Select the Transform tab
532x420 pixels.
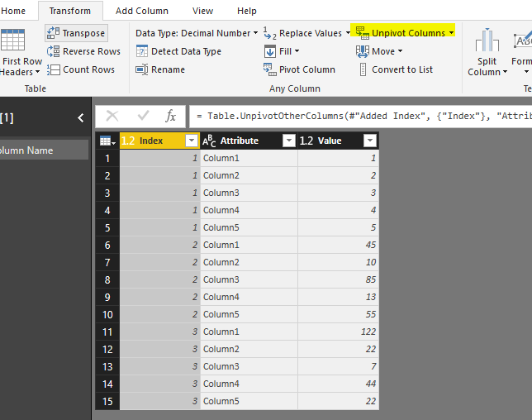coord(70,11)
